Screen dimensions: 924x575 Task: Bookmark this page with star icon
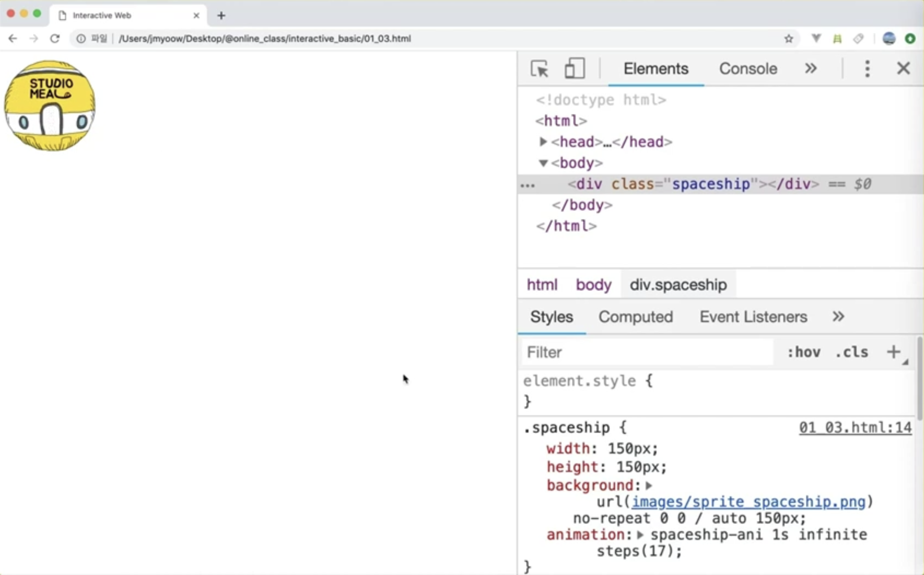pos(789,39)
